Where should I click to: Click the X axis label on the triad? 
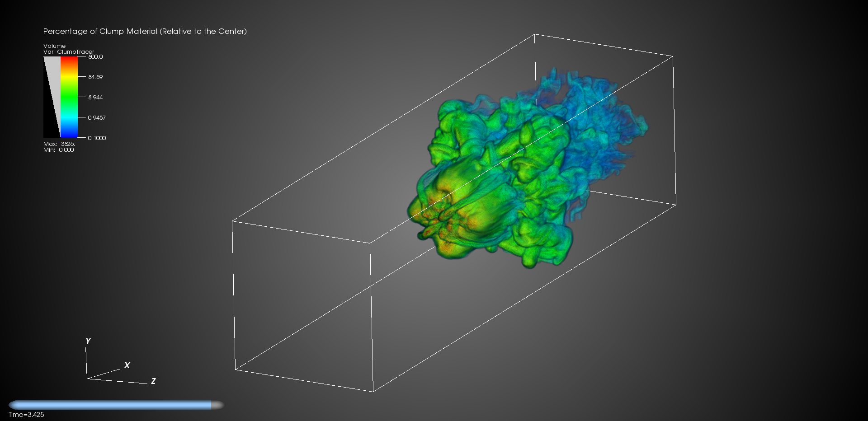point(127,365)
